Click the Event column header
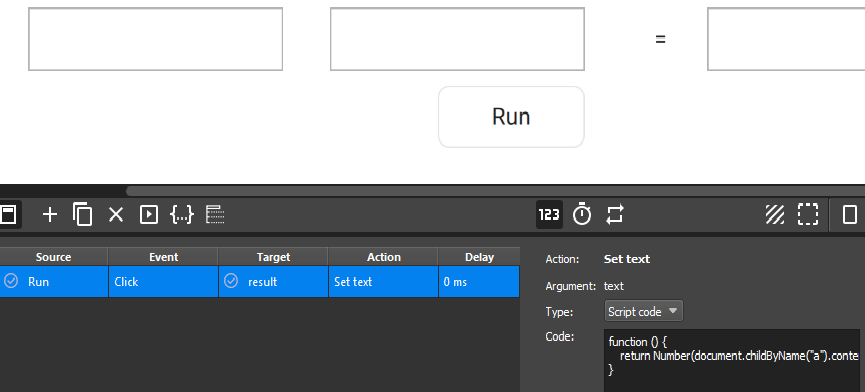 point(163,257)
